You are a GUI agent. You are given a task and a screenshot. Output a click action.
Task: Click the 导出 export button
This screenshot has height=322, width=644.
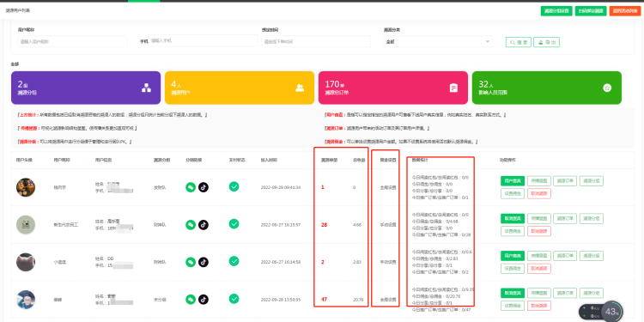546,42
